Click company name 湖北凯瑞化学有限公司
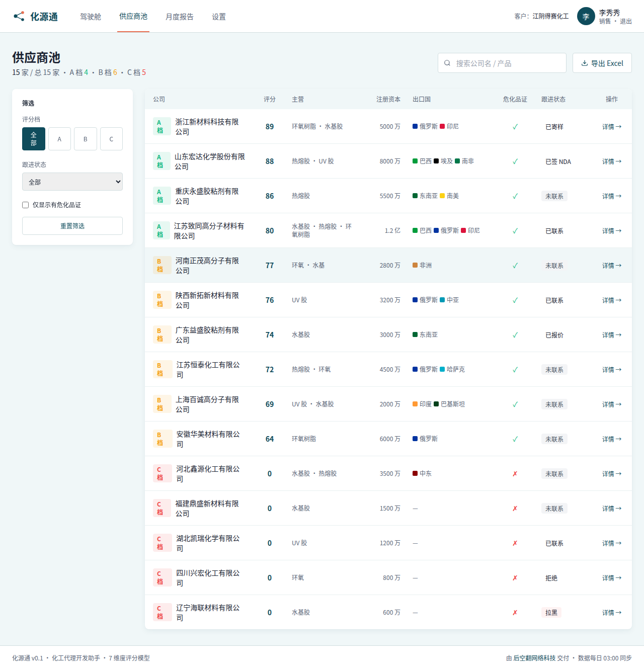 point(208,543)
